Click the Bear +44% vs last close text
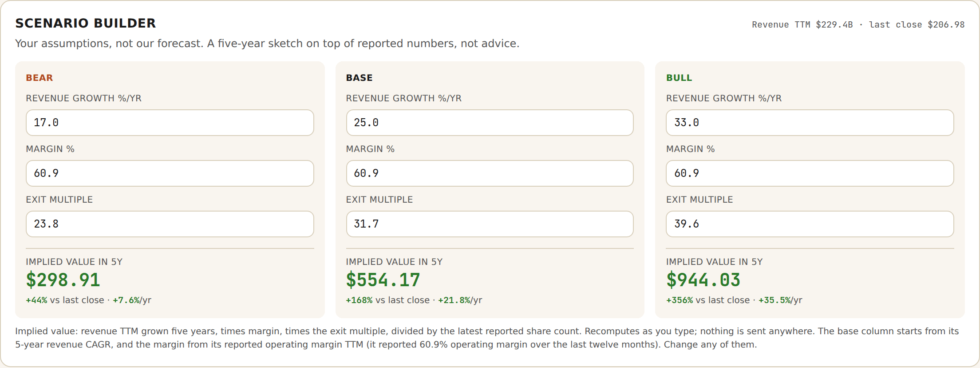Image resolution: width=980 pixels, height=368 pixels. tap(65, 300)
